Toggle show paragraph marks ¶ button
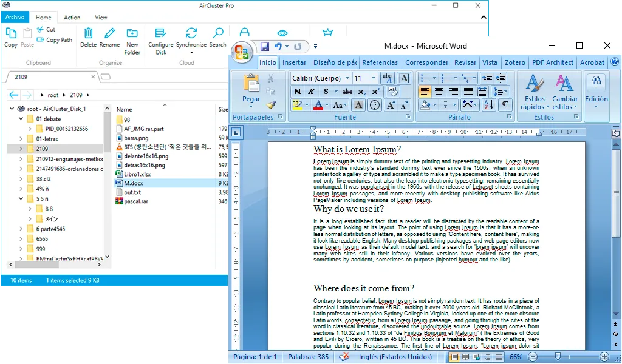 click(x=505, y=105)
